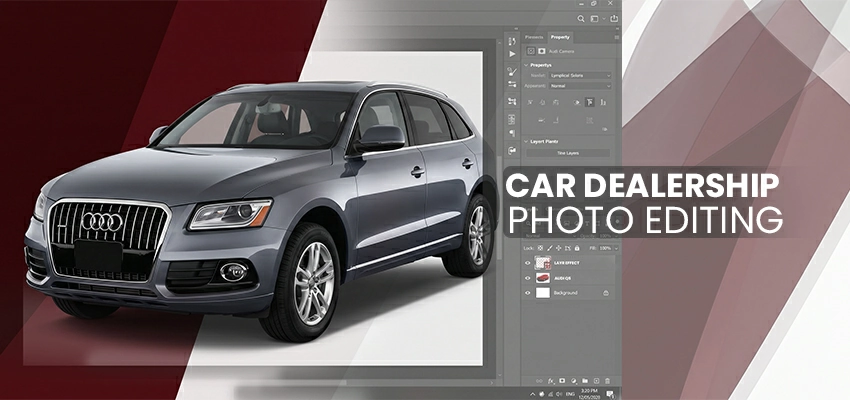Select the camera-style mask icon beside Audi Camera
Image resolution: width=850 pixels, height=400 pixels.
(x=542, y=51)
